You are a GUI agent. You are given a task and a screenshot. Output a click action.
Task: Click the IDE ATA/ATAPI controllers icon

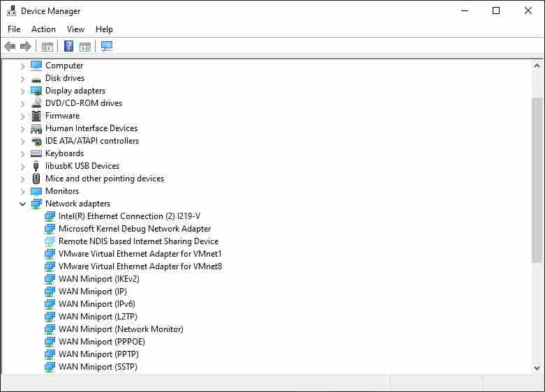(x=36, y=141)
